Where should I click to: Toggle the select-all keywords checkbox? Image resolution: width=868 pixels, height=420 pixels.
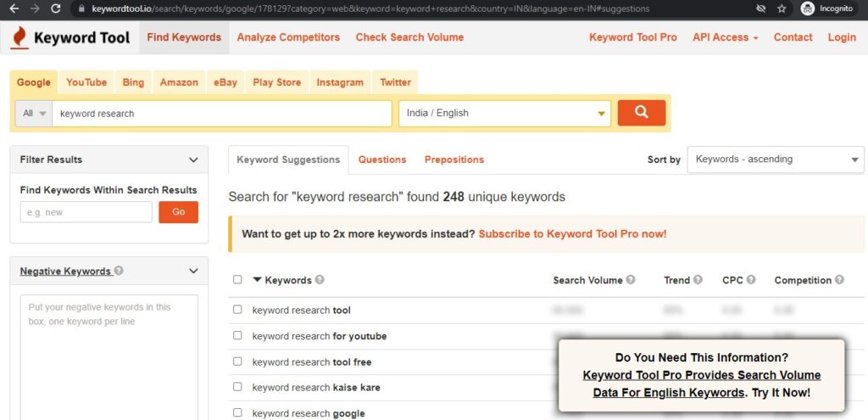tap(237, 279)
